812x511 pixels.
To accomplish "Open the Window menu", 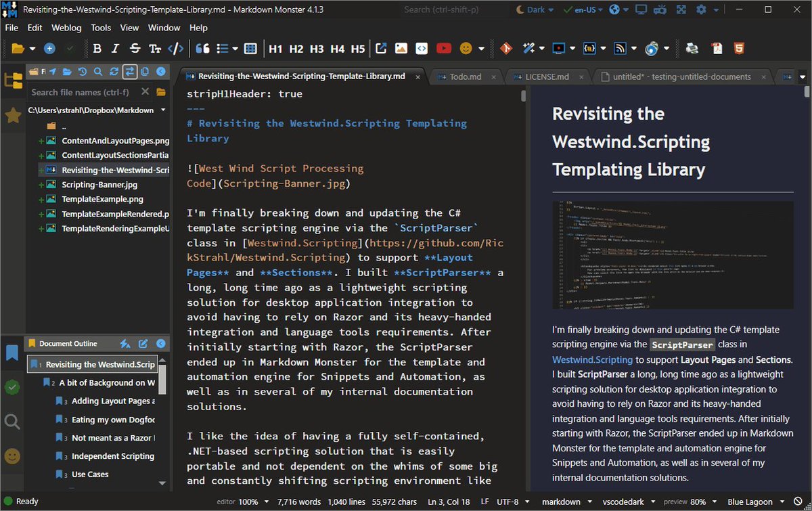I will 164,28.
